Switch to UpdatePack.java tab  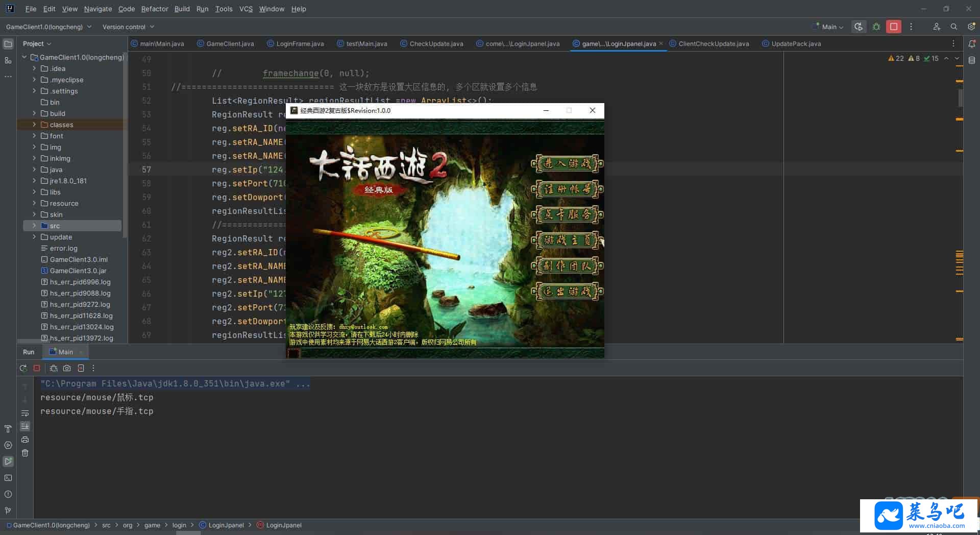pos(791,44)
